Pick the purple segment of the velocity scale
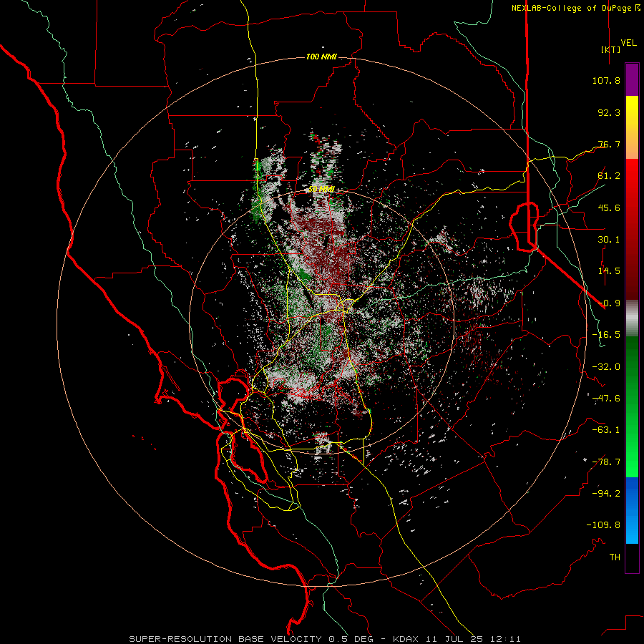 (632, 79)
